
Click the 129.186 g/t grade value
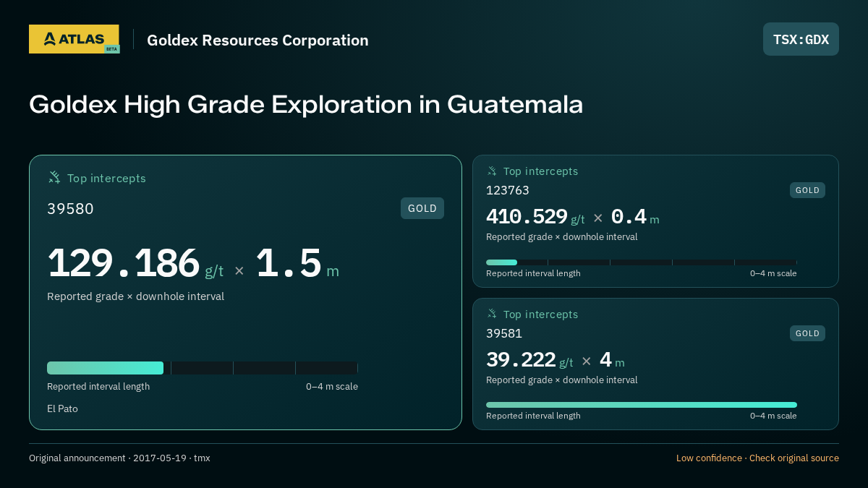pyautogui.click(x=135, y=263)
